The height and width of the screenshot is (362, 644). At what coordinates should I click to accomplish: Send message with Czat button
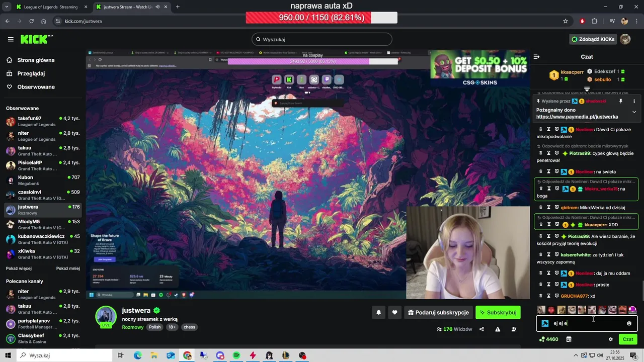pyautogui.click(x=628, y=339)
